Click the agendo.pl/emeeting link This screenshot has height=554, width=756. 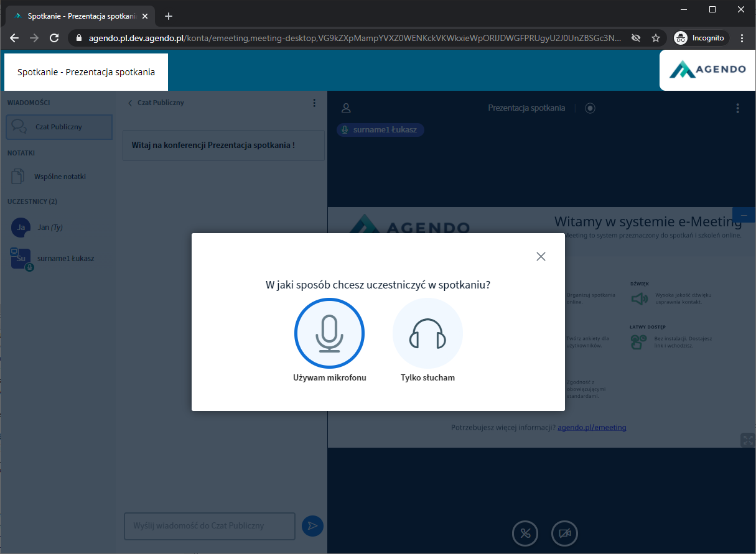pos(592,427)
